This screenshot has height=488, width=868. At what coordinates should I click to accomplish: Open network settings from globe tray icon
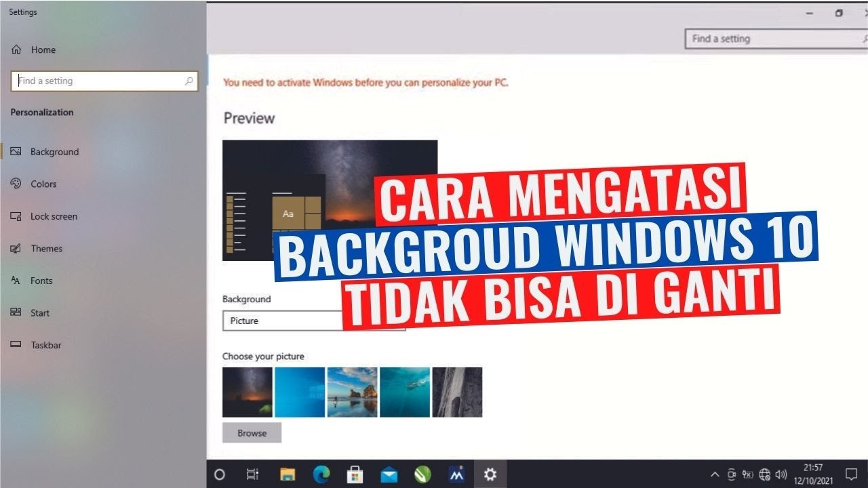[765, 474]
